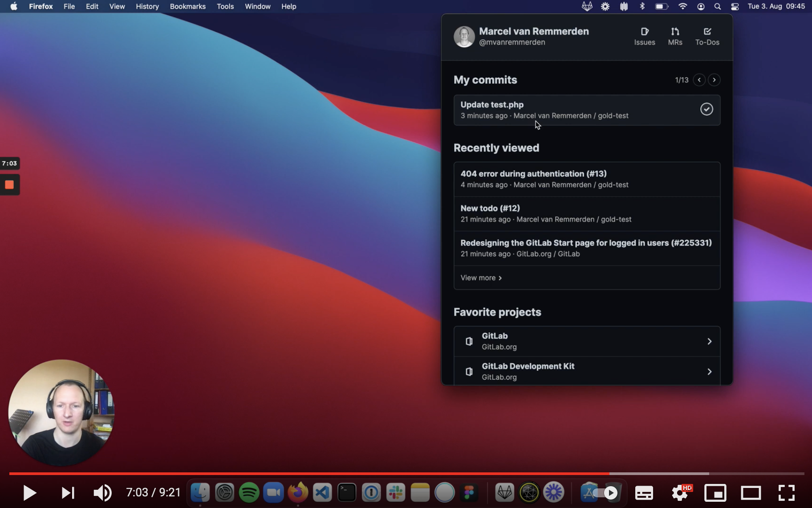Open the video settings gear menu
Screen dimensions: 812x508
680,493
